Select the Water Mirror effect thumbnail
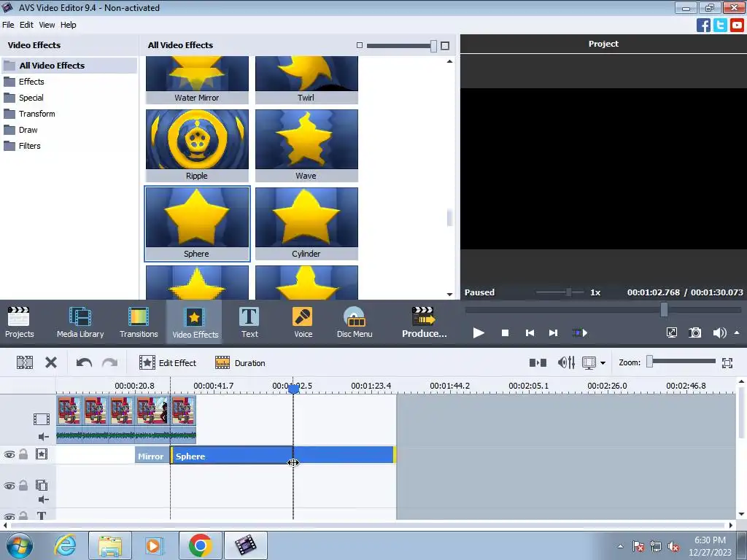The height and width of the screenshot is (560, 747). [x=197, y=79]
